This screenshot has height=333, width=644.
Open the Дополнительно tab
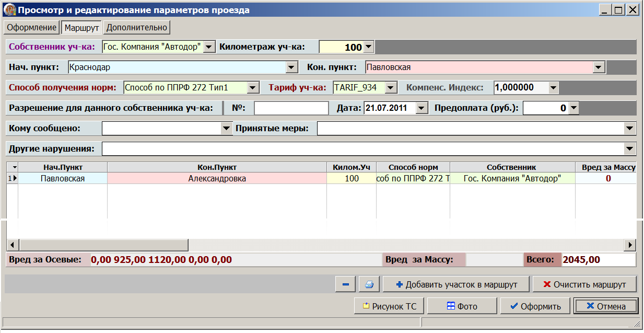(x=137, y=27)
